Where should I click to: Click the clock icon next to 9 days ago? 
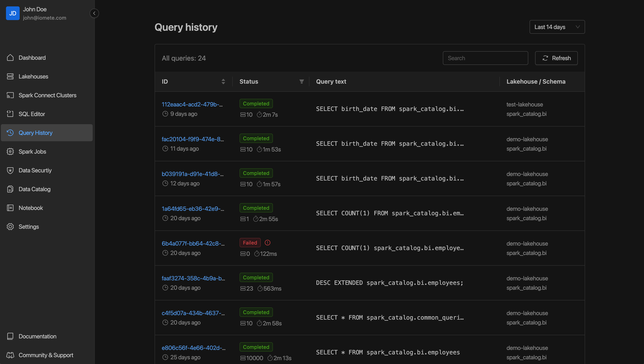165,114
